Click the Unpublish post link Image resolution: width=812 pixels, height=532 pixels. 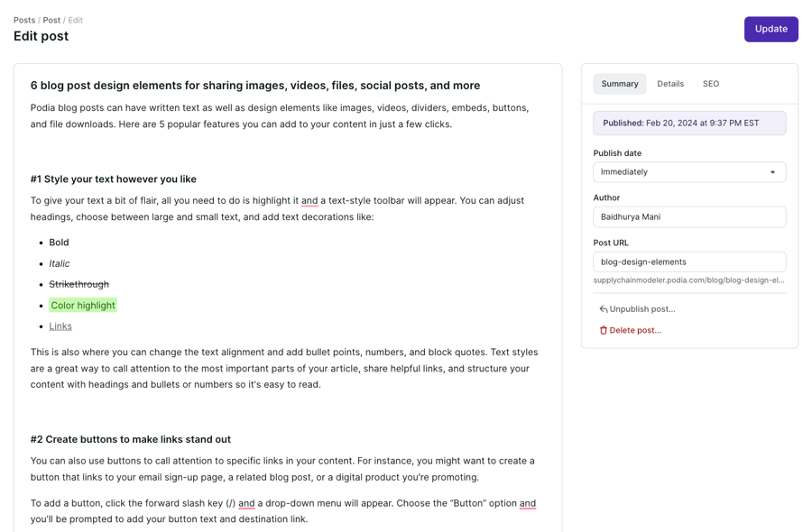tap(642, 309)
